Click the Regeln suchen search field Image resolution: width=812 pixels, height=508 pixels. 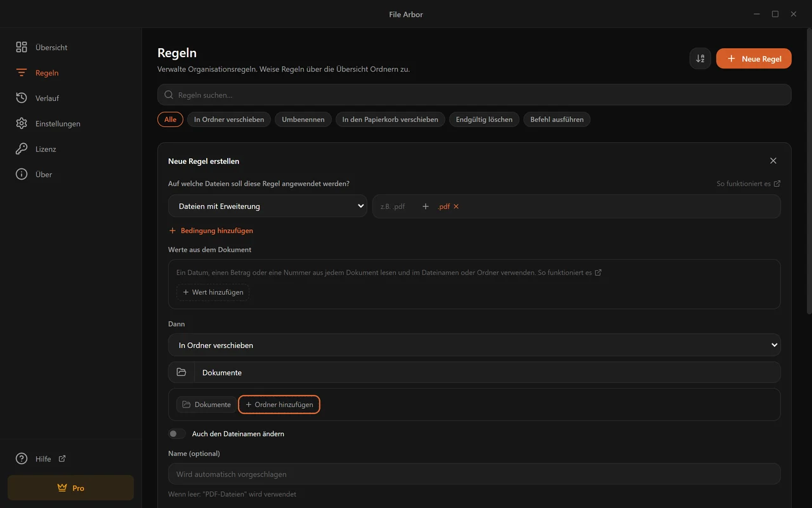(475, 95)
